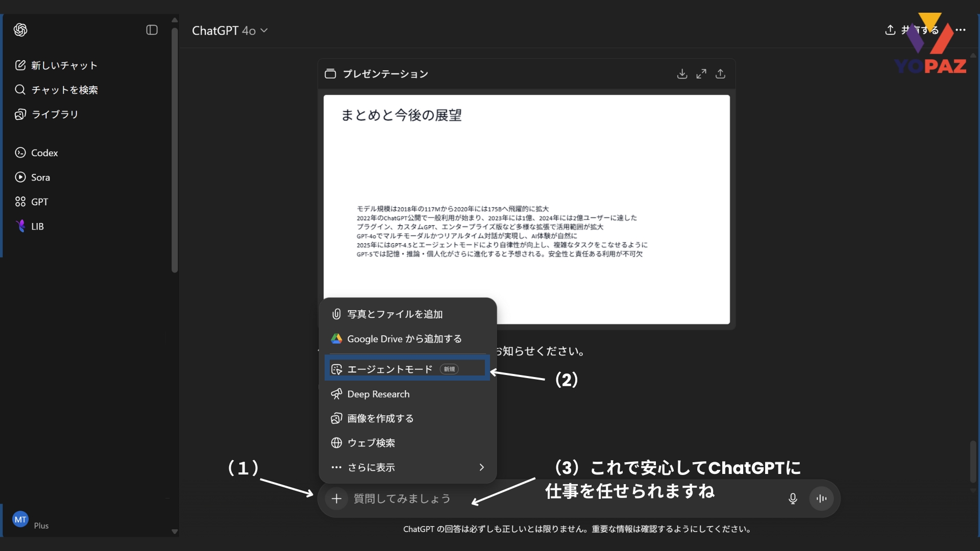
Task: Click the presentation slide icon beside プレゼンテーション
Action: point(330,74)
